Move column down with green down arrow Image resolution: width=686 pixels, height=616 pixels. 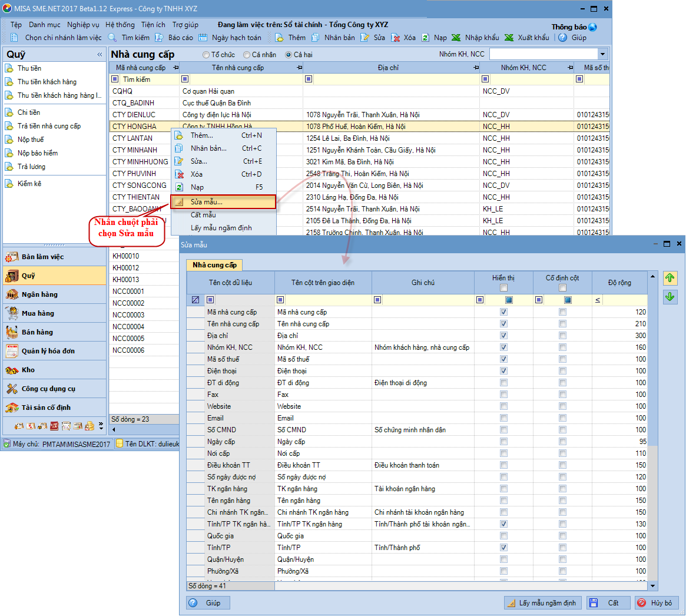pos(670,297)
